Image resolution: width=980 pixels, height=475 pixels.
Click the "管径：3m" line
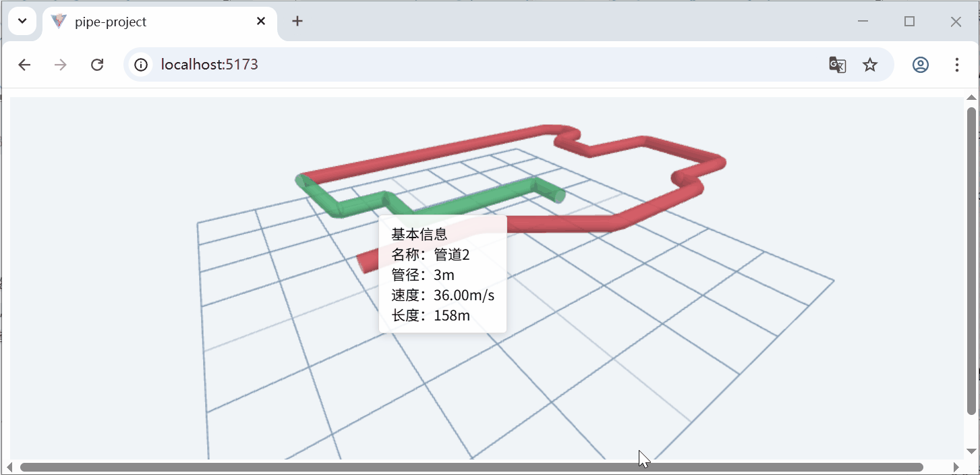tap(423, 275)
